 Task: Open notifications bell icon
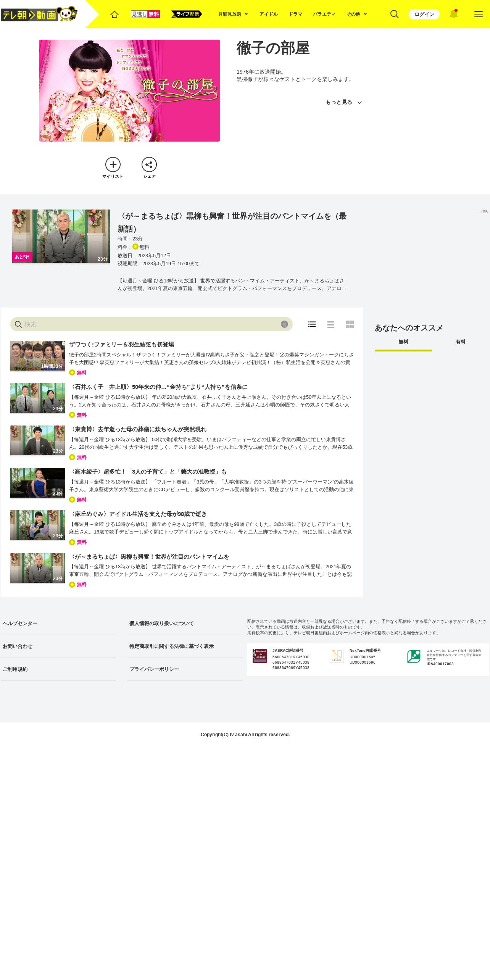point(453,14)
